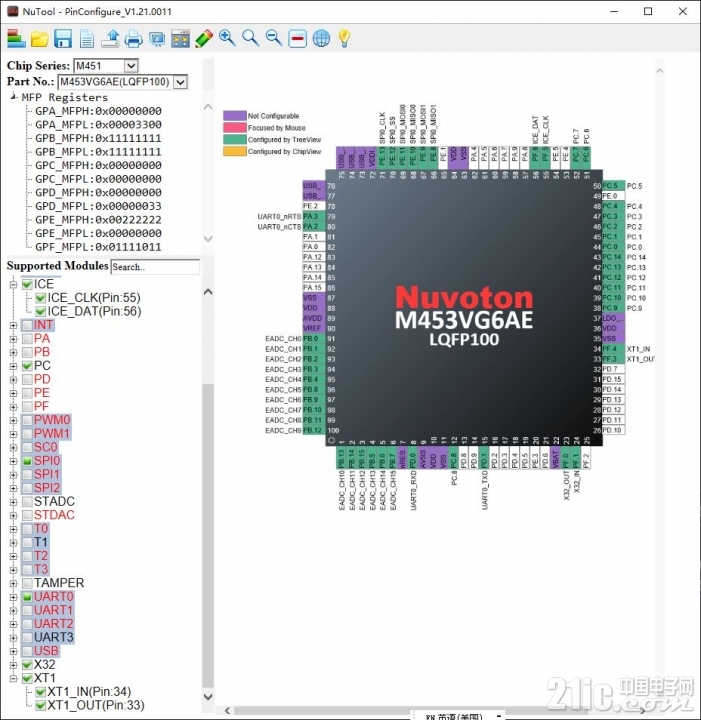Click the pink Focused by Mouse swatch
This screenshot has width=701, height=720.
tap(235, 127)
